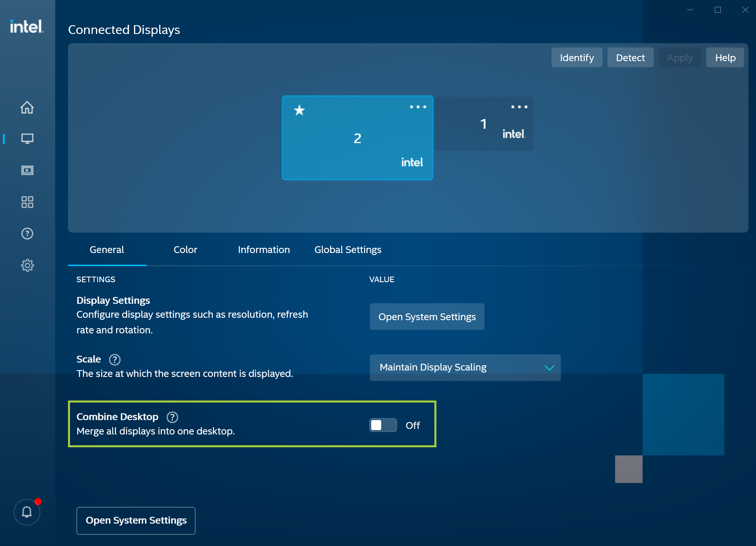Open System Settings in Display Settings row

427,317
